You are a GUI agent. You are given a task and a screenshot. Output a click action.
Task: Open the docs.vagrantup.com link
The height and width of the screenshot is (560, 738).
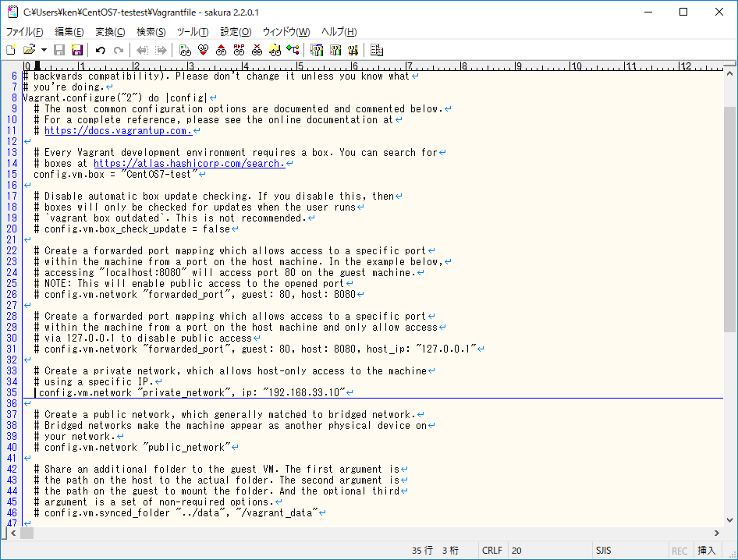coord(118,131)
